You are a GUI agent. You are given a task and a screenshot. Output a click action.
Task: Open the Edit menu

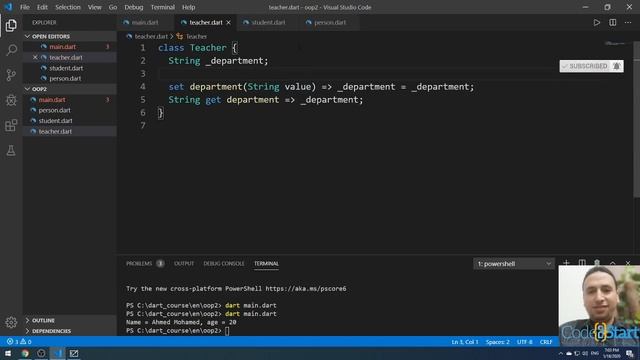point(42,7)
